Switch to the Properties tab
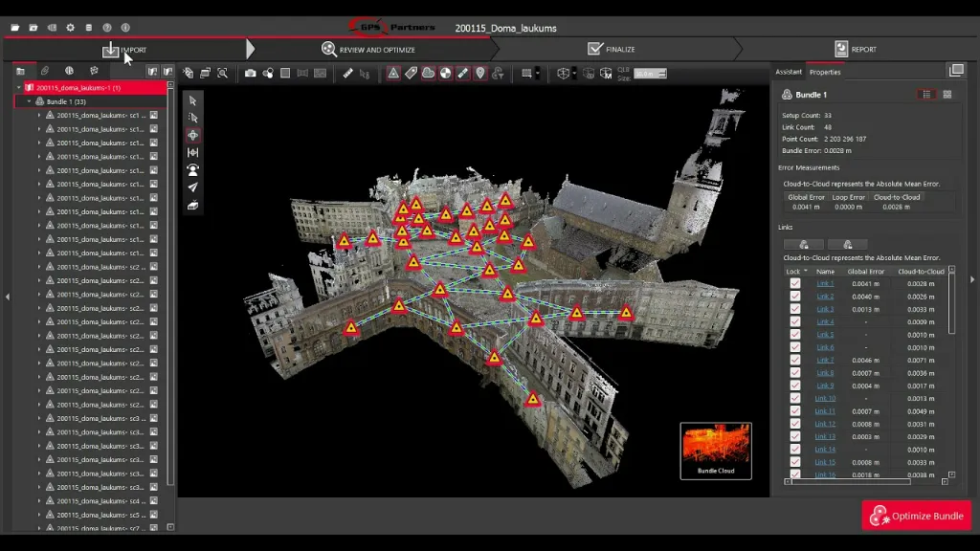Viewport: 980px width, 551px height. tap(824, 72)
